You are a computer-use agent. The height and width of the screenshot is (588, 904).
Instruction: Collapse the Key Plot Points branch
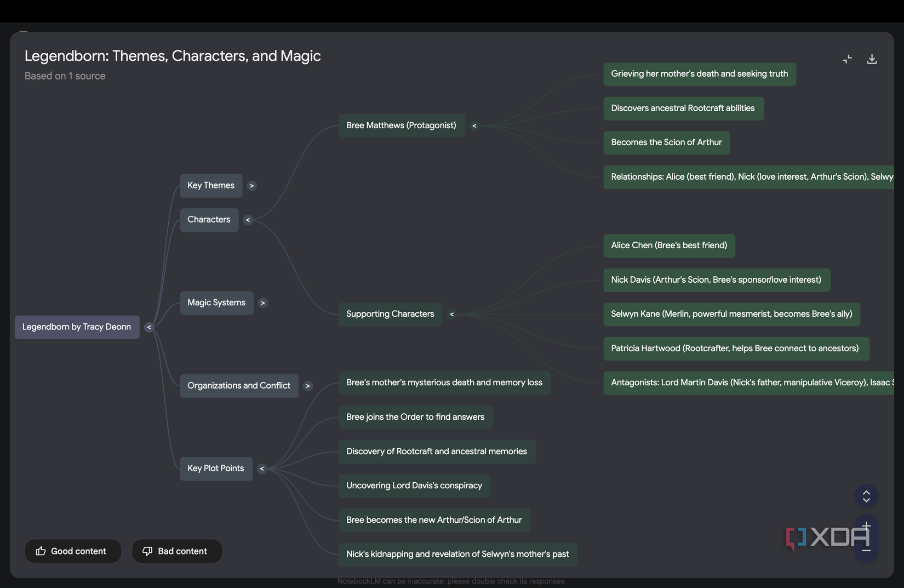(262, 469)
